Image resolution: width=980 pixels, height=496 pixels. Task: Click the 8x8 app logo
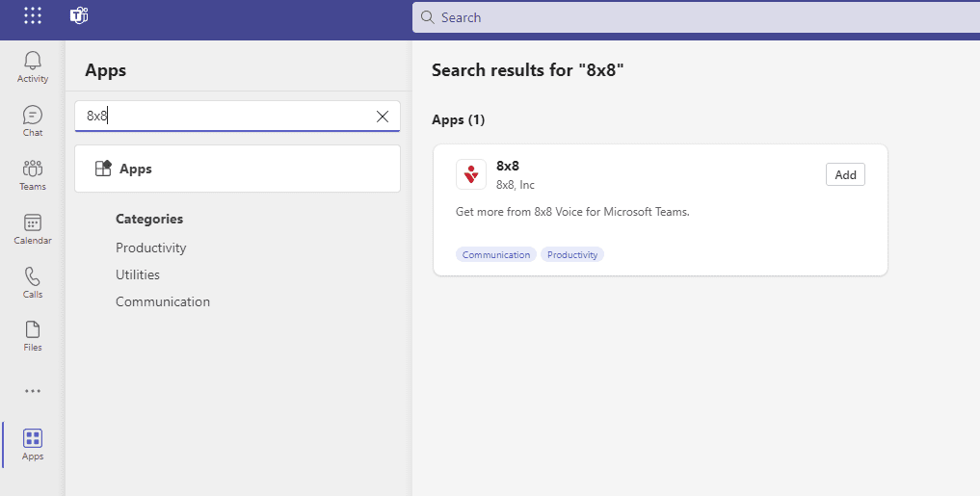click(471, 174)
